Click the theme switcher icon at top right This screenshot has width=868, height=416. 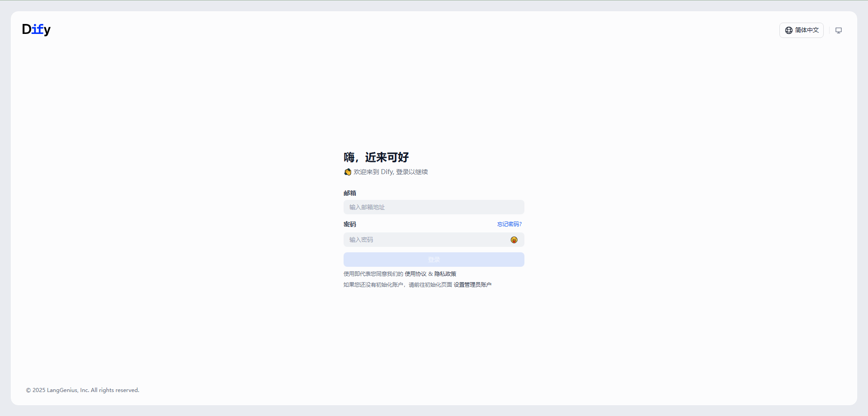pos(839,30)
